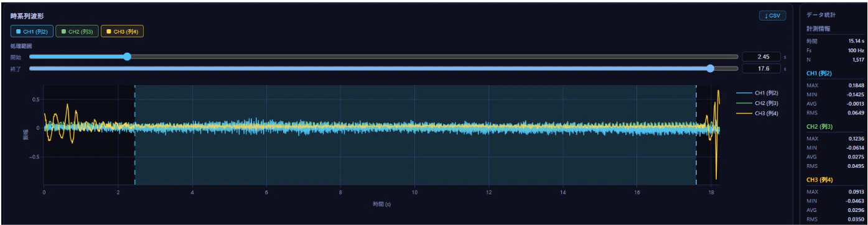This screenshot has width=868, height=225.
Task: Toggle CH3 (列4) in the chart legend
Action: click(756, 113)
